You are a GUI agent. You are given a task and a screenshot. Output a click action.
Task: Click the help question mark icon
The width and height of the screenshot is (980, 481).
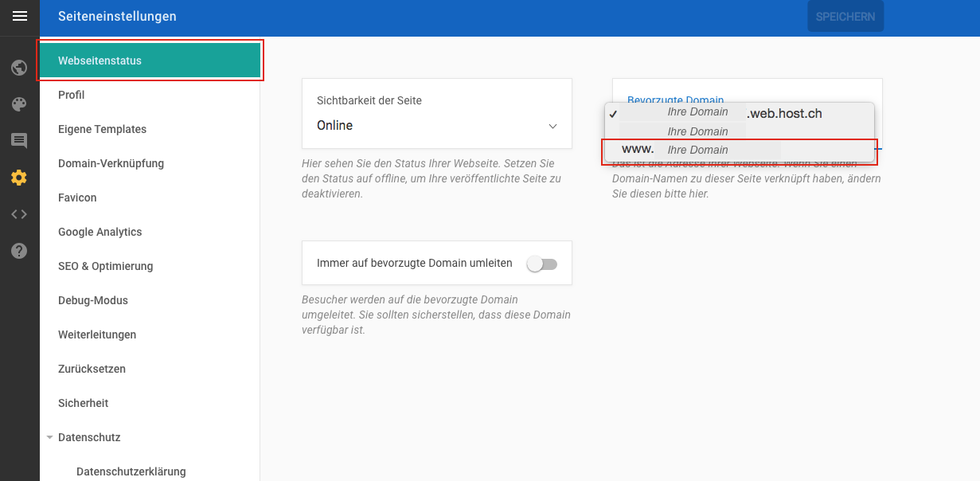19,251
